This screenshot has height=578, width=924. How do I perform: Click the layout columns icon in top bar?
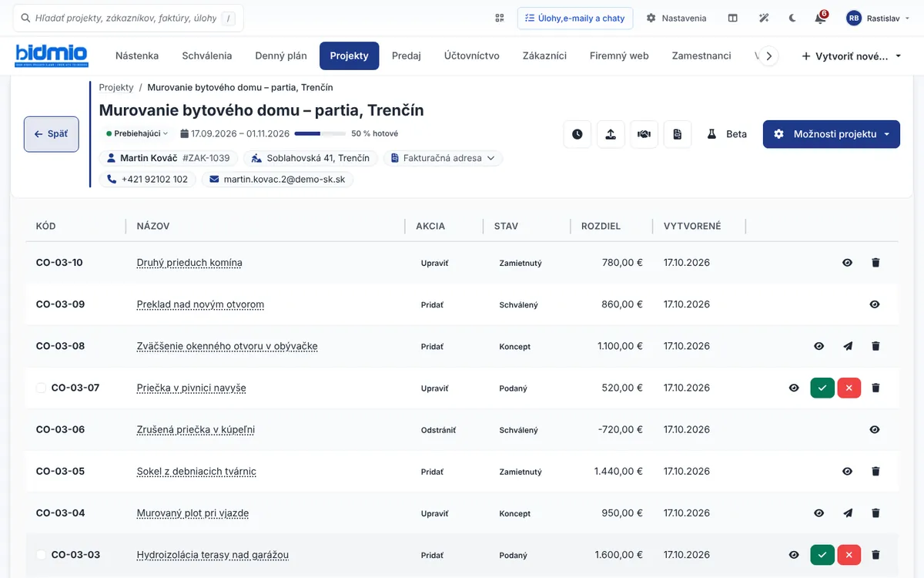(733, 18)
